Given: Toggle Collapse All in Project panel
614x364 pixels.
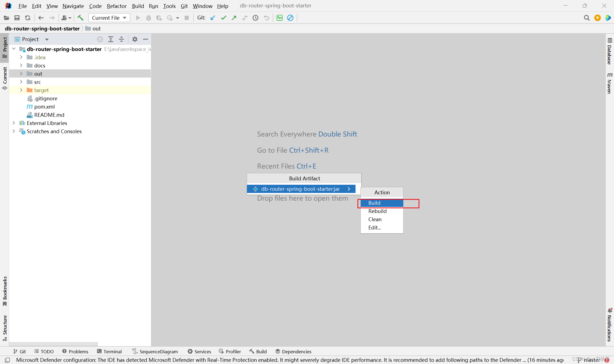Looking at the screenshot, I should coord(121,39).
